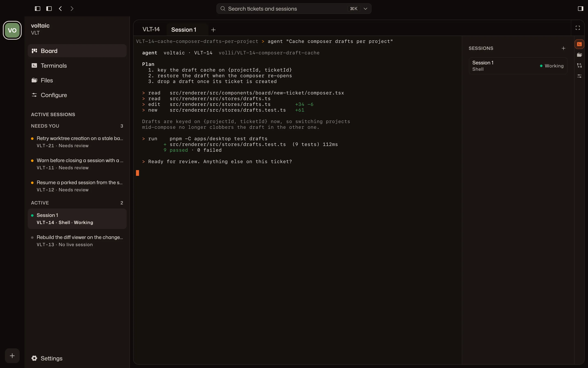588x368 pixels.
Task: Open the Board view
Action: (x=77, y=51)
